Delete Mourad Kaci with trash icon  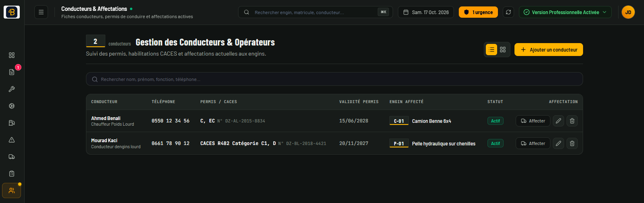[x=572, y=143]
